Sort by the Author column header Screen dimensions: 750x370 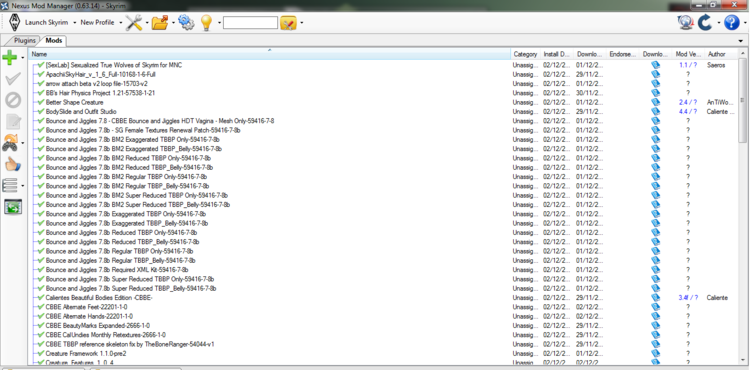(x=721, y=54)
